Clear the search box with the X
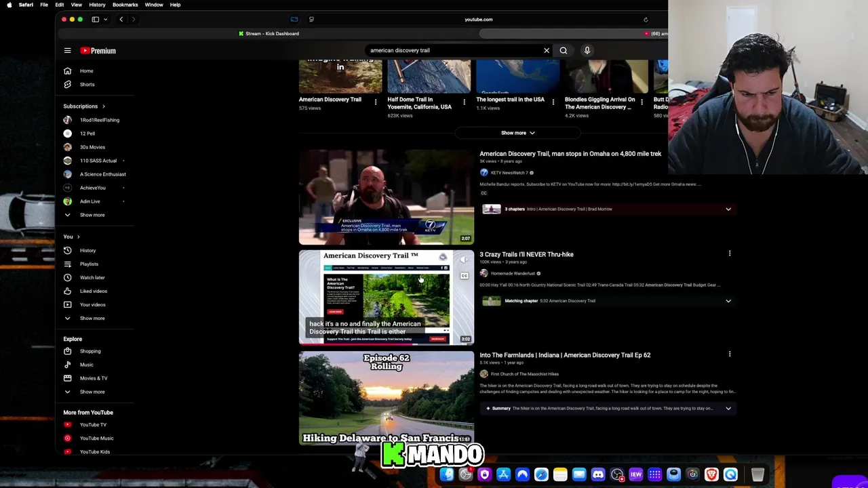Screen dimensions: 868x488 [x=547, y=50]
